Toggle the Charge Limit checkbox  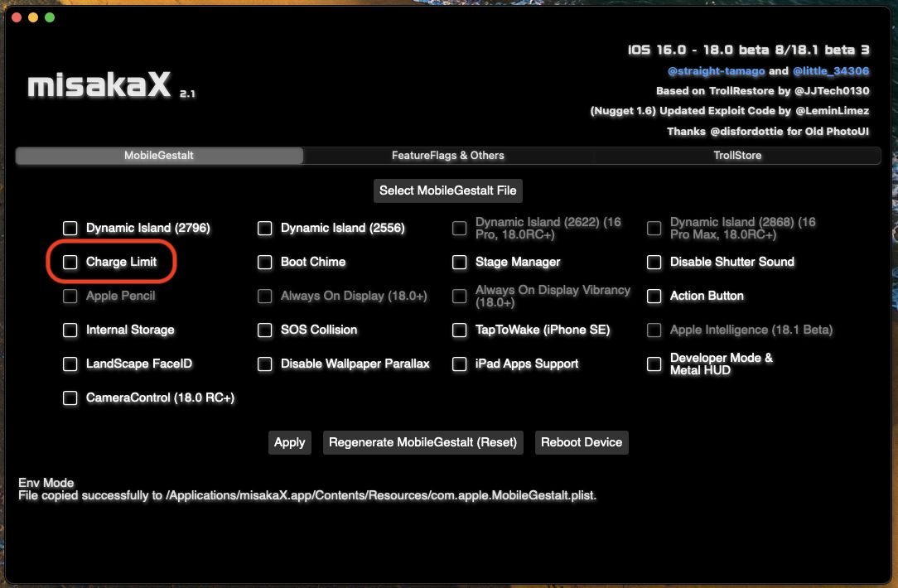(x=70, y=262)
